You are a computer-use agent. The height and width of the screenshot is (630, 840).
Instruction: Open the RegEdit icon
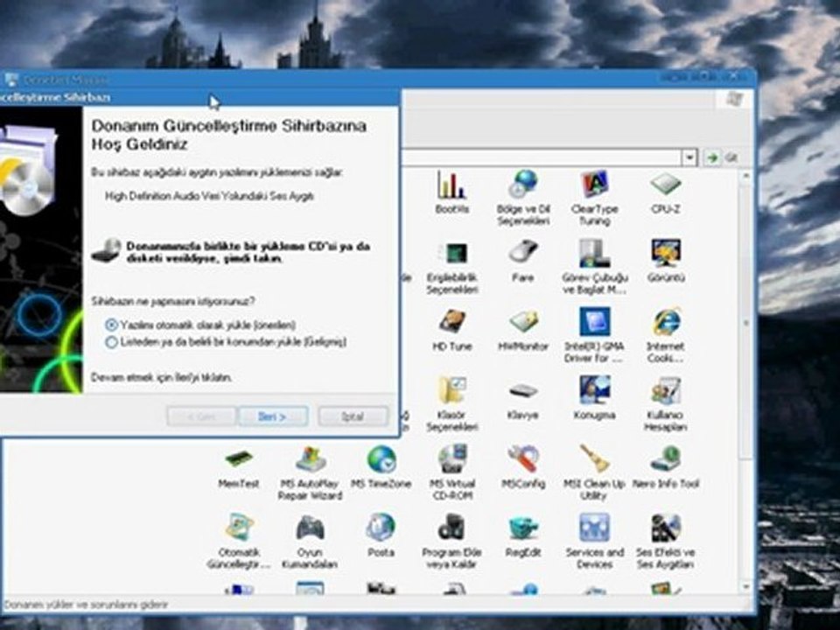(x=523, y=528)
